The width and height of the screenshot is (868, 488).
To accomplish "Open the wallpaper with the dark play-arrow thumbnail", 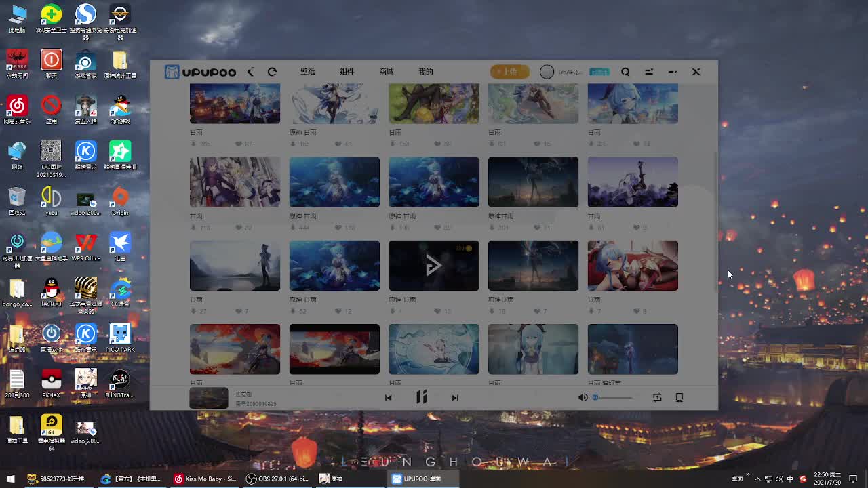I will [434, 266].
